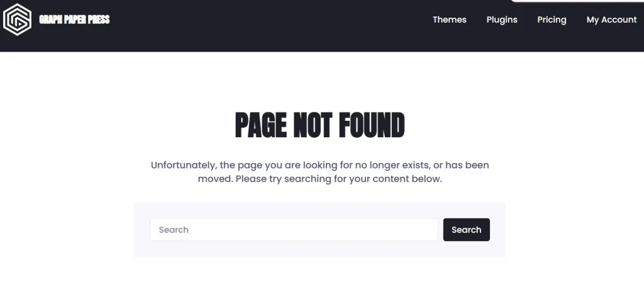Open the Plugins menu item
The image size is (644, 304).
pos(502,20)
